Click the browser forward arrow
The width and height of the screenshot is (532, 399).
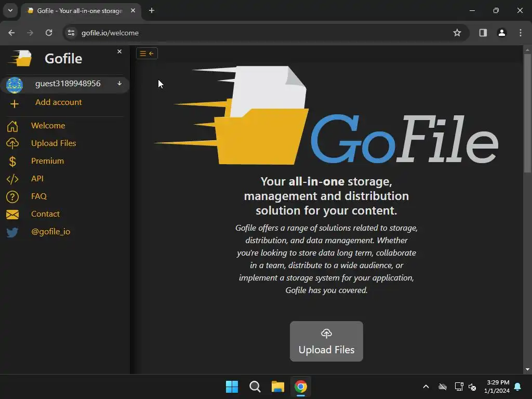click(x=30, y=33)
